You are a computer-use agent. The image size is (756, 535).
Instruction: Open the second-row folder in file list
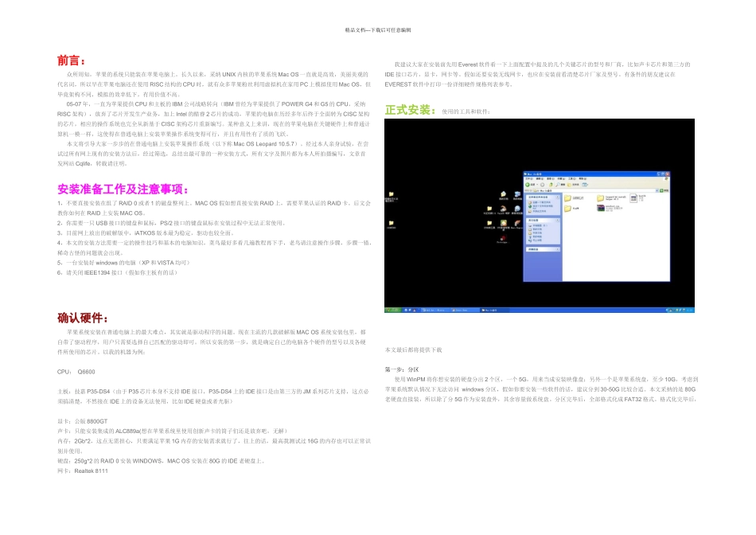(x=568, y=209)
